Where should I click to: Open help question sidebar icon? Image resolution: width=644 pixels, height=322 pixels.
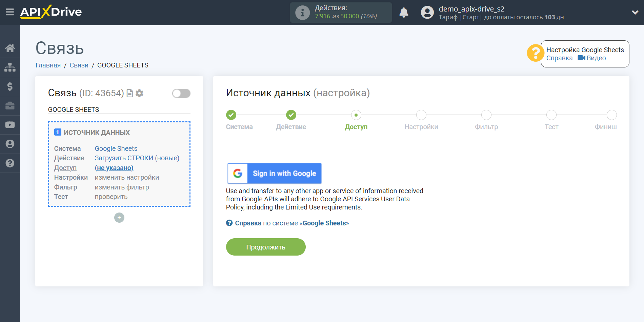pyautogui.click(x=10, y=163)
